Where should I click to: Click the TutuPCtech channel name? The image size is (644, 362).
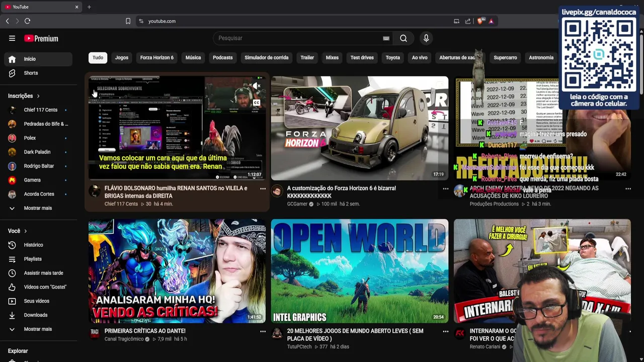[299, 347]
